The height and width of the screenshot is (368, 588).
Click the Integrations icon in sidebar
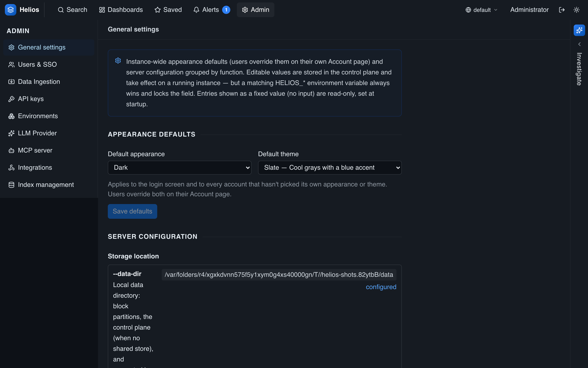click(11, 167)
